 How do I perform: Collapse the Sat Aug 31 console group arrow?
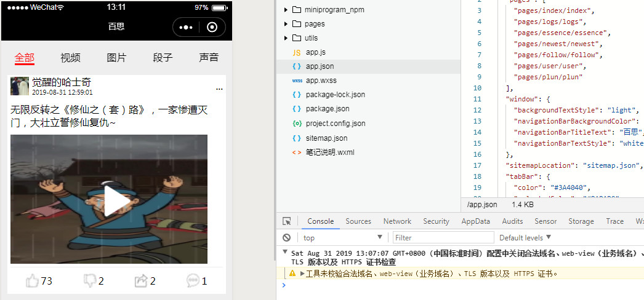285,251
